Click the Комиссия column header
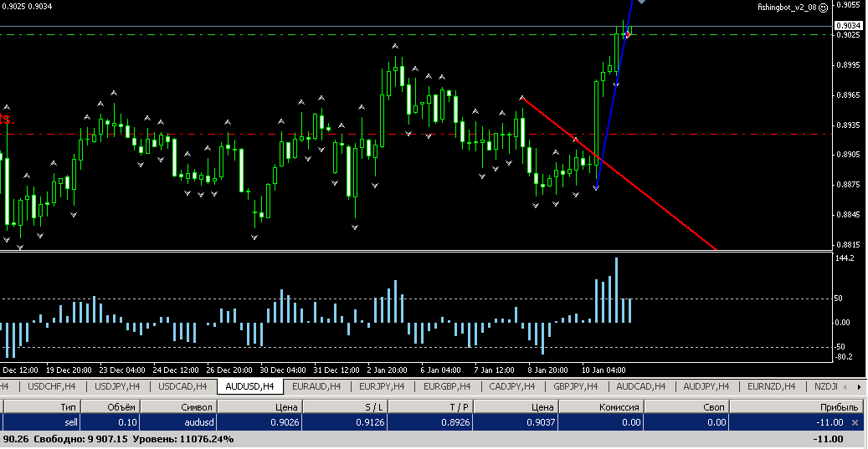This screenshot has height=449, width=868. (x=601, y=407)
